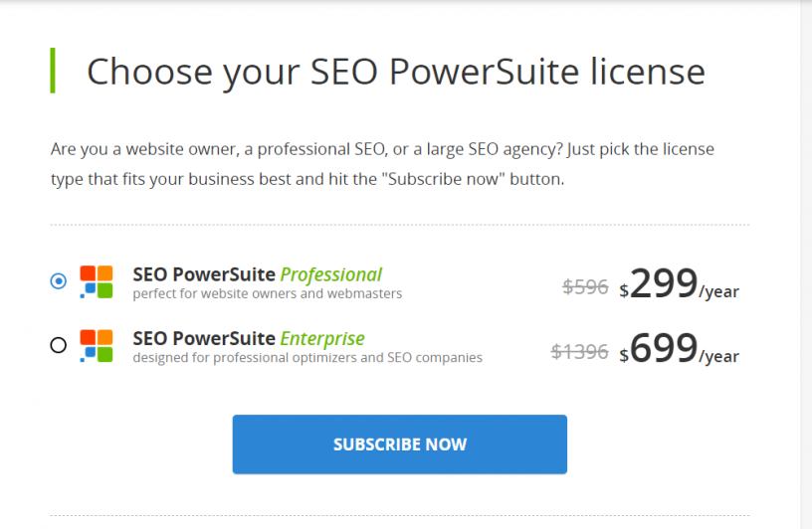Viewport: 812px width, 529px height.
Task: Click the '/year' label beside 299
Action: point(718,292)
